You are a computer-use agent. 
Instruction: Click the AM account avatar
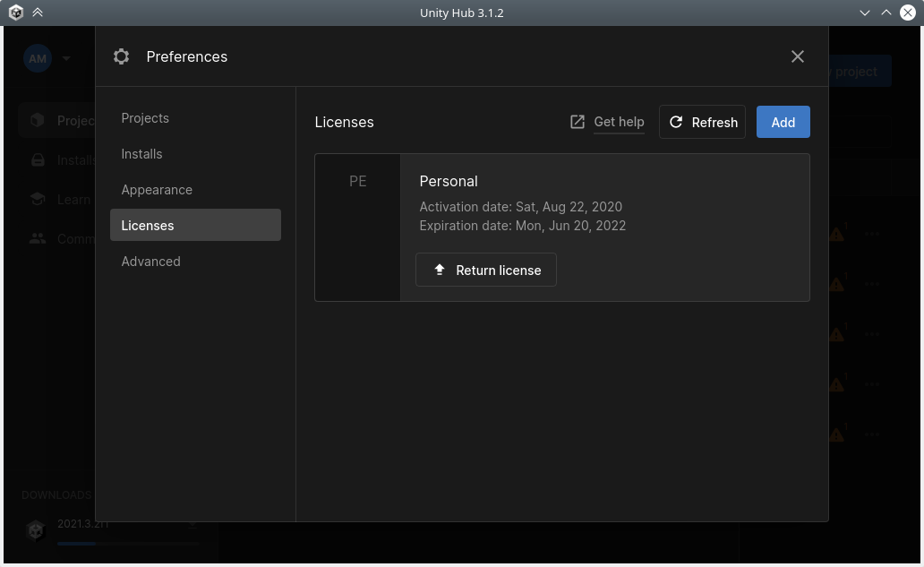click(x=37, y=59)
